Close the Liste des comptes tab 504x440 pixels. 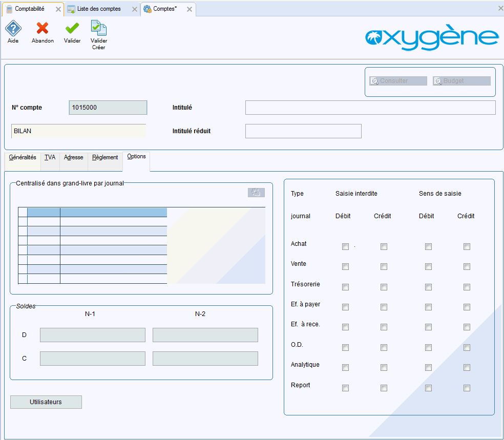(134, 9)
